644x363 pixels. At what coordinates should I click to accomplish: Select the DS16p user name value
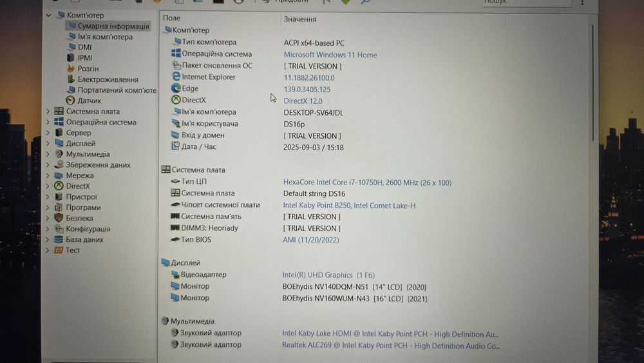tap(294, 124)
